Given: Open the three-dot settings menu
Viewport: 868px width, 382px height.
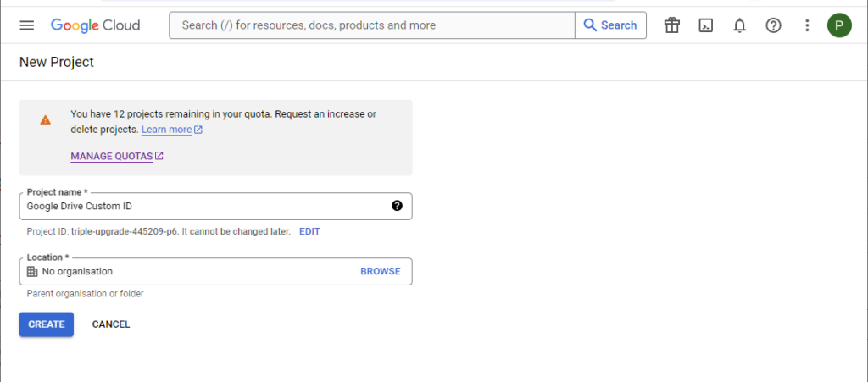Looking at the screenshot, I should coord(807,25).
